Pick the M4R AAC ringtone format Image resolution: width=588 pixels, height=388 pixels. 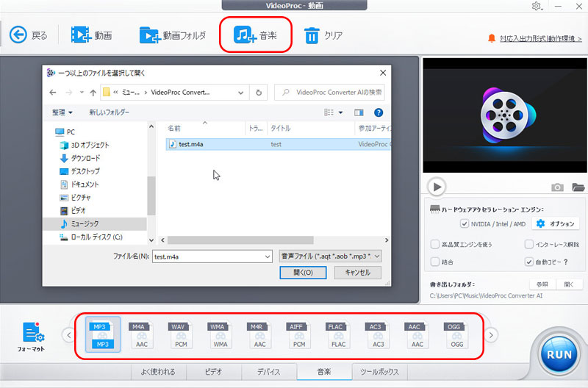260,335
